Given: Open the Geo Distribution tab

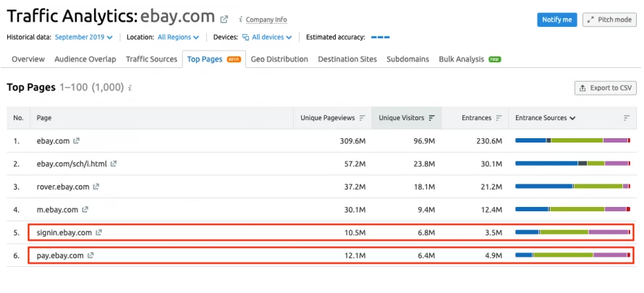Looking at the screenshot, I should pos(279,59).
